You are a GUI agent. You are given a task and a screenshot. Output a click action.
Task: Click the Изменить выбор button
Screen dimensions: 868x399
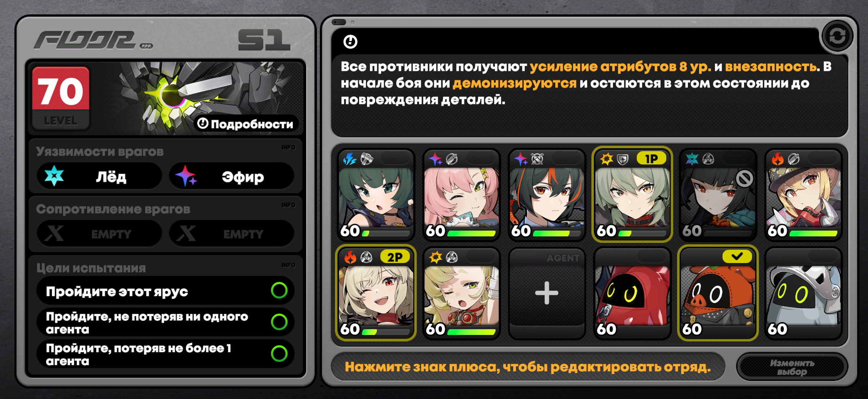click(x=792, y=367)
